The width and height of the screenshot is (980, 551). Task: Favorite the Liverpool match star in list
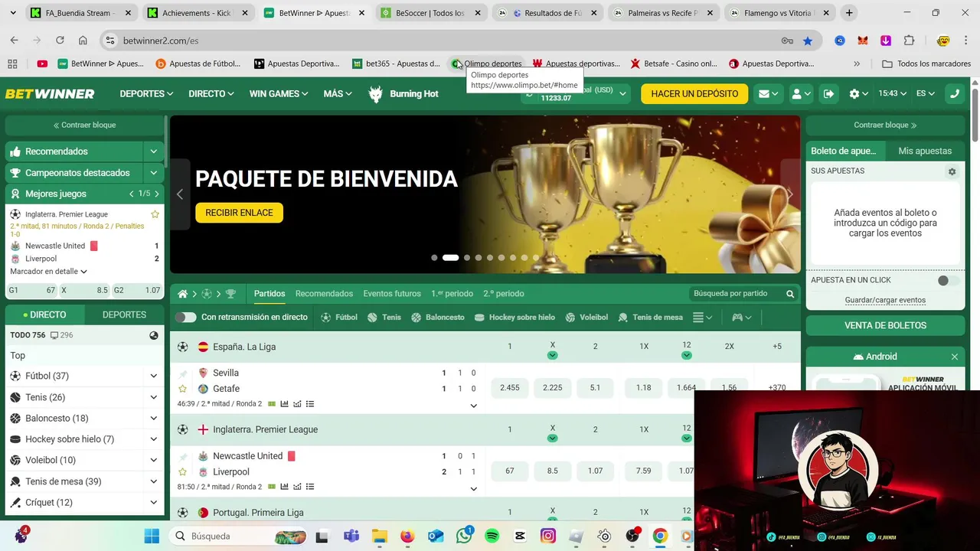[x=182, y=472]
